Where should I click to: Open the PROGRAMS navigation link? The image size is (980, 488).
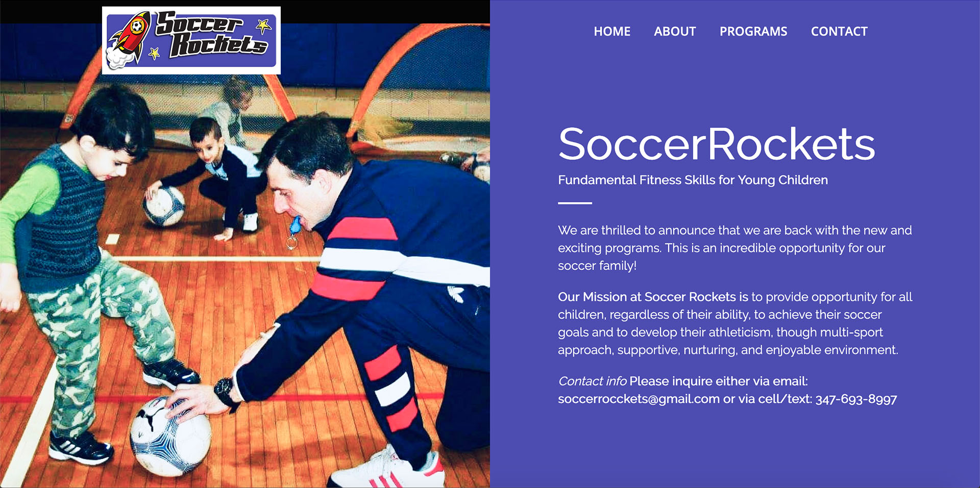point(753,31)
